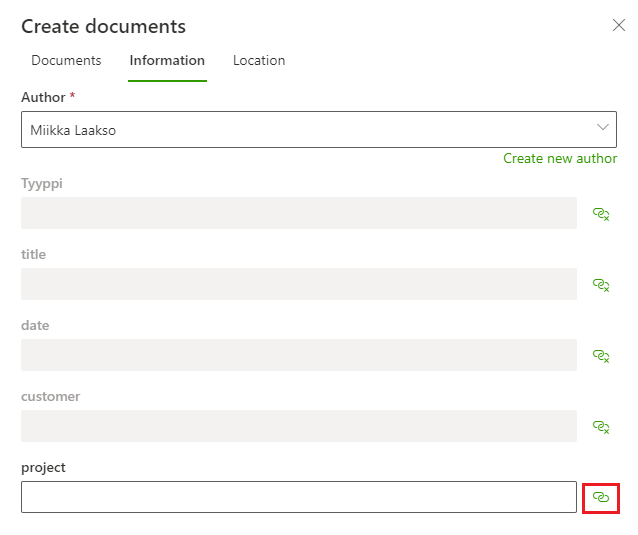Toggle the link icon beside Tyyppi field

pos(601,213)
